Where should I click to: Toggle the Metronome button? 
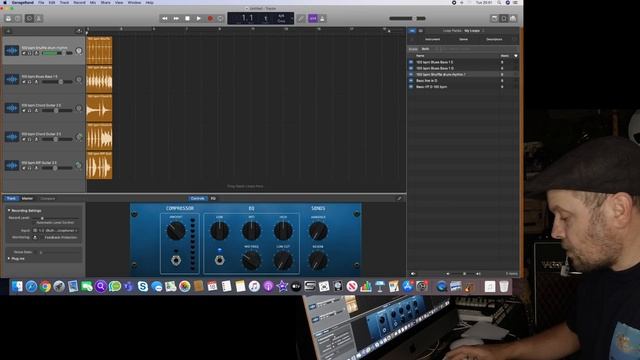pyautogui.click(x=322, y=18)
